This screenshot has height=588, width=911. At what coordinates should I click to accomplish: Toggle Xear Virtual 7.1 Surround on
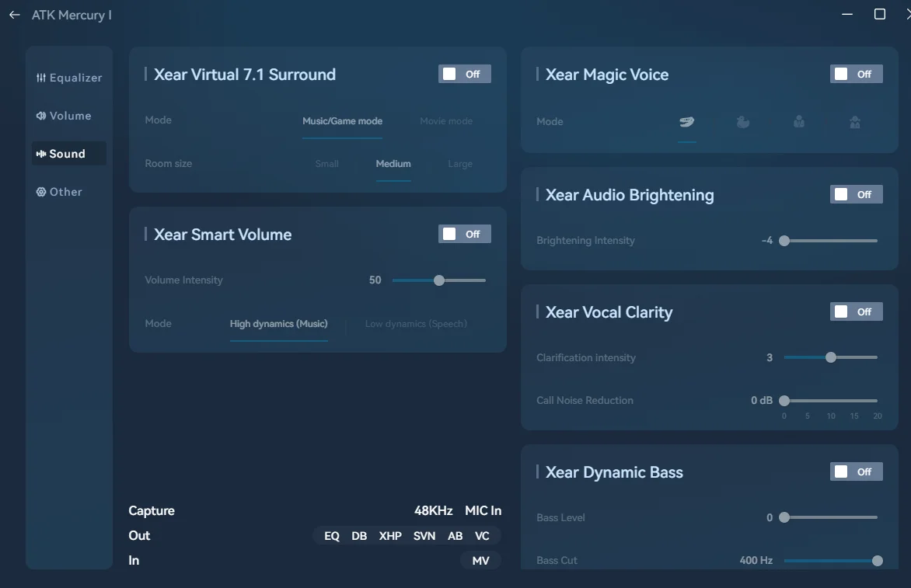[464, 74]
